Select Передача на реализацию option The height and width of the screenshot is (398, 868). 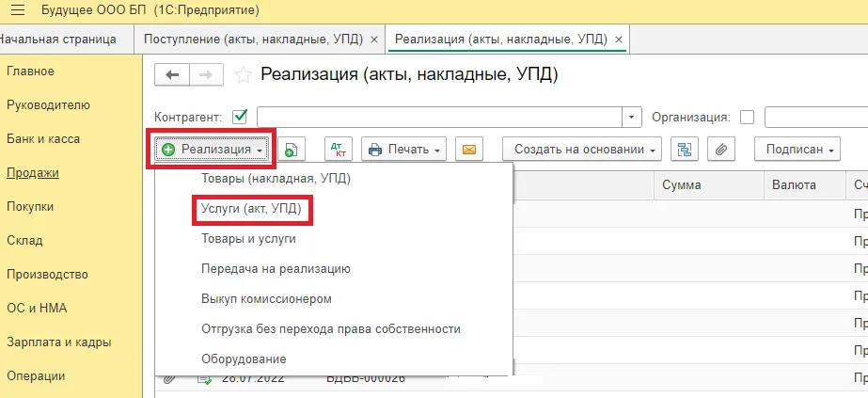point(276,269)
